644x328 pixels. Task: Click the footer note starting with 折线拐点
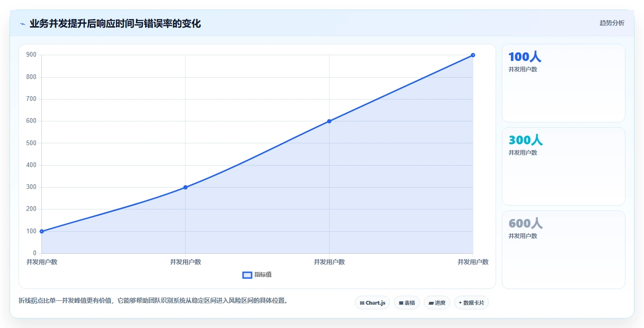tap(153, 300)
